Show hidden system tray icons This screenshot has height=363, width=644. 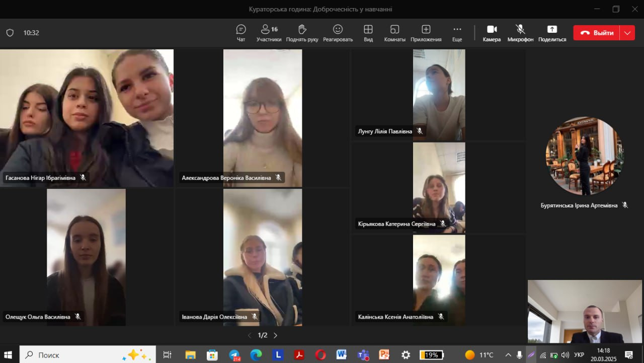pyautogui.click(x=508, y=355)
